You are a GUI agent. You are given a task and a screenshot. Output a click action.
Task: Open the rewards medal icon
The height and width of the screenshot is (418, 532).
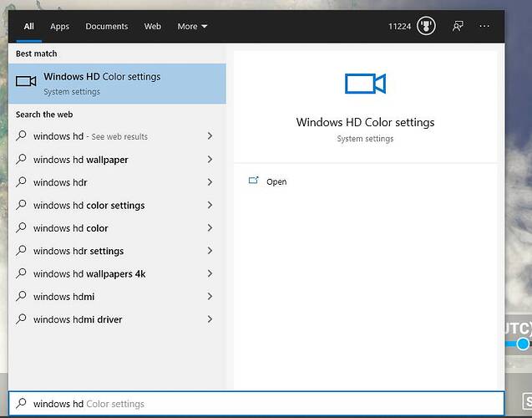pos(426,26)
